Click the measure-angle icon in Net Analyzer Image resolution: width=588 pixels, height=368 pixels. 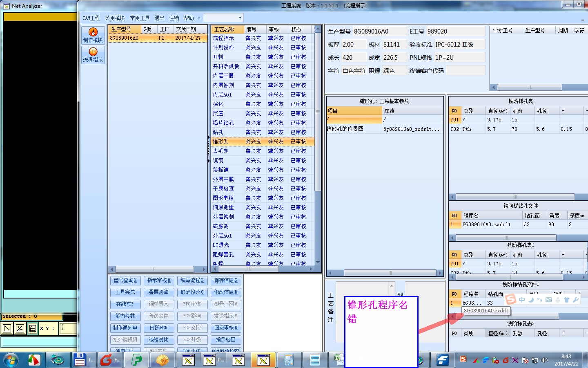(20, 328)
